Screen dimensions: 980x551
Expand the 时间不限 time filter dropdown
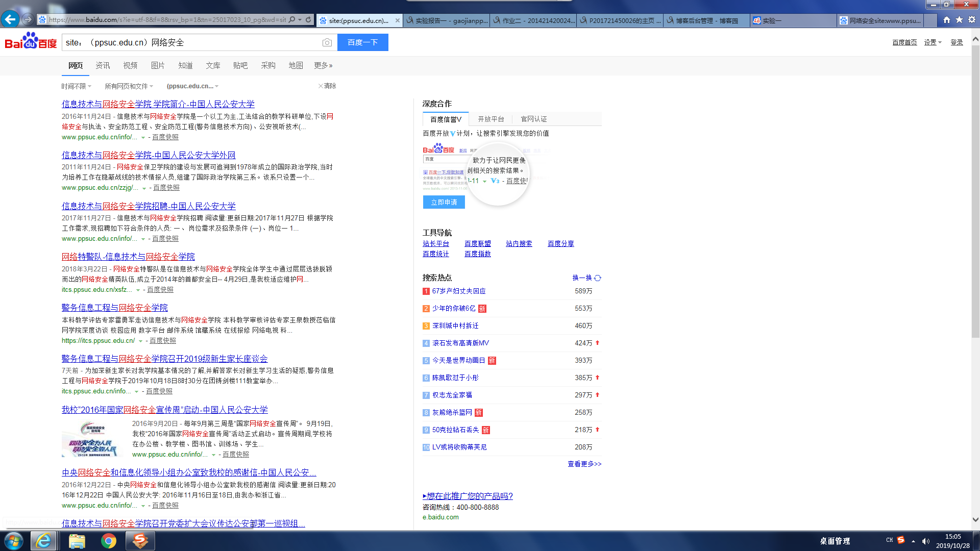point(77,86)
